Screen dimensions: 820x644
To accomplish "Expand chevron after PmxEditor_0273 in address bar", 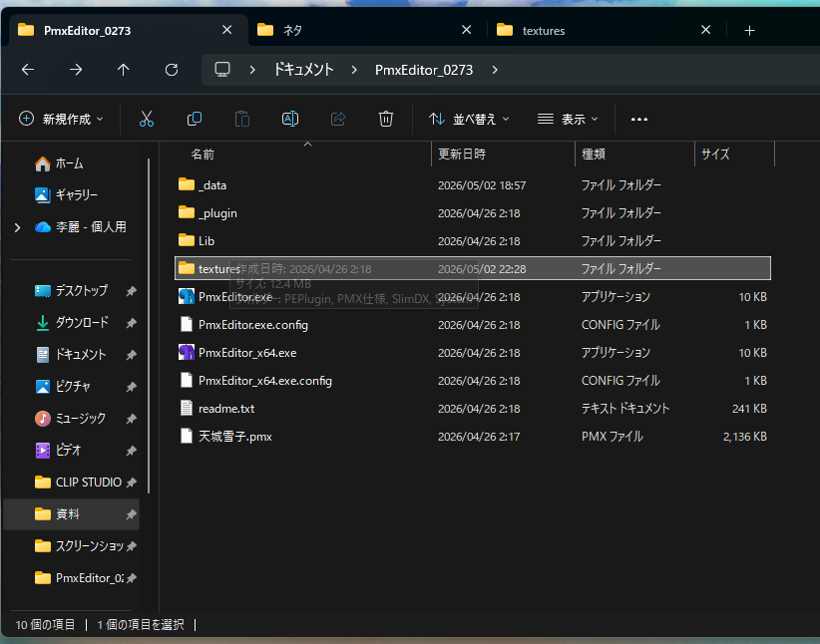I will pos(495,70).
